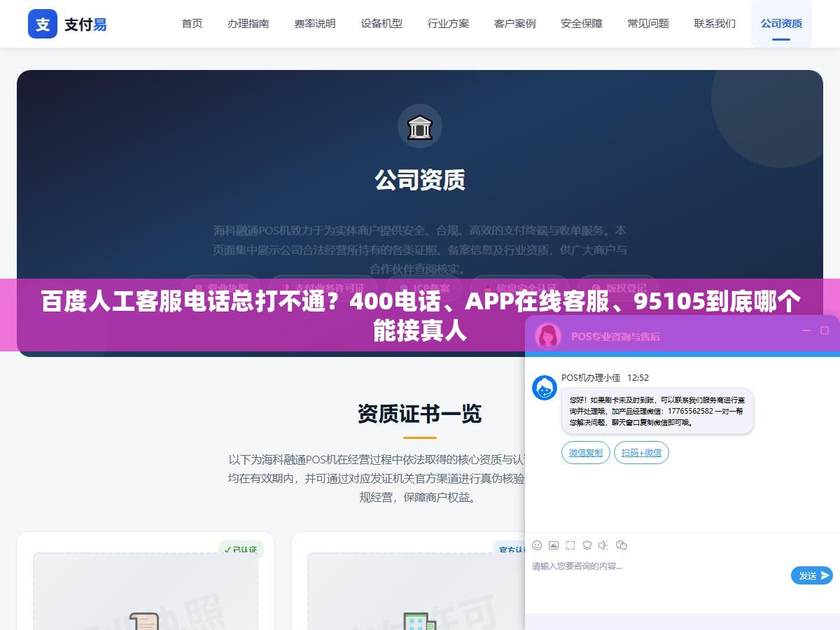
Task: Click the WeChat icon in the chat toolbar
Action: (621, 545)
